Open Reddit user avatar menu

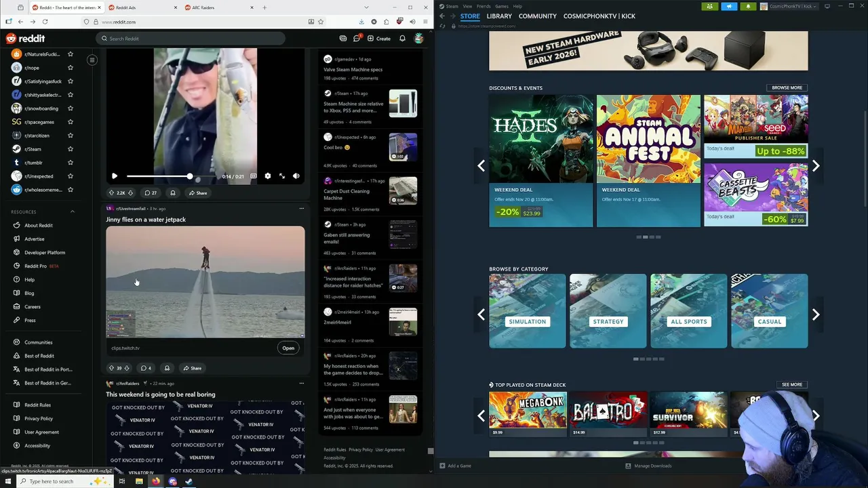coord(419,39)
